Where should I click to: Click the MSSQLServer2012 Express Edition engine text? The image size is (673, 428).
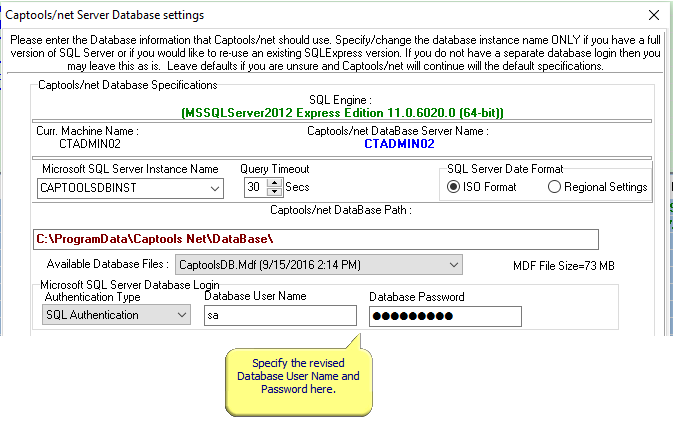(x=342, y=113)
